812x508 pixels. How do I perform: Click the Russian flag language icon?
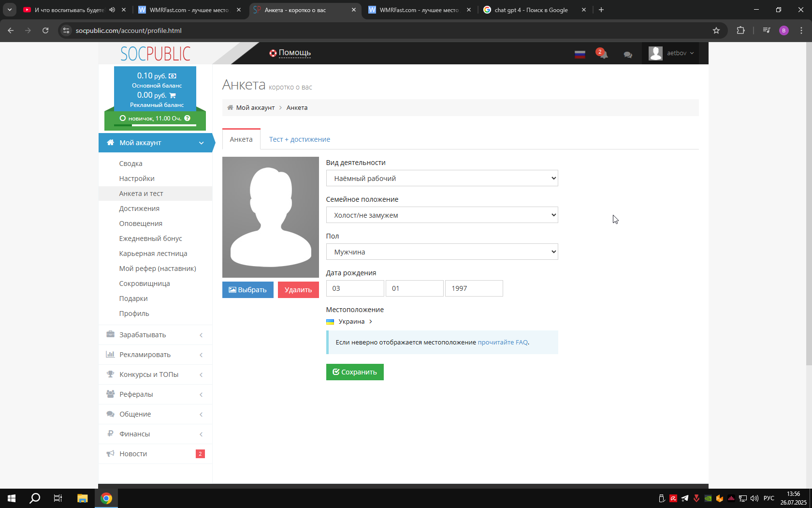point(580,54)
